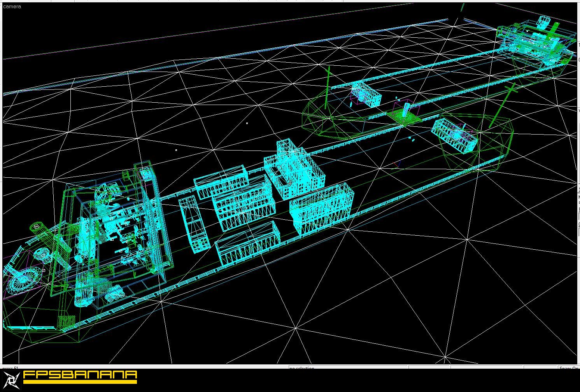
Task: Select the small green crate on the bow
Action: click(x=66, y=322)
